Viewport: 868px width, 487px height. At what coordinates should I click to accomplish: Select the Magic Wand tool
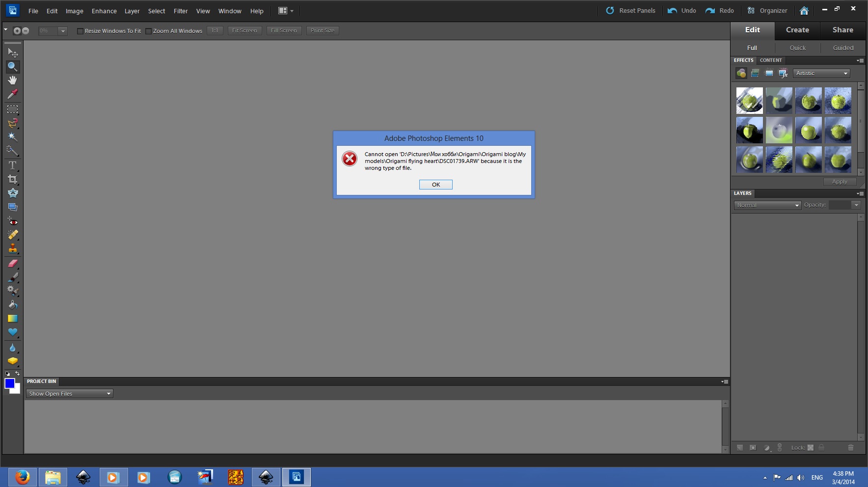click(13, 137)
